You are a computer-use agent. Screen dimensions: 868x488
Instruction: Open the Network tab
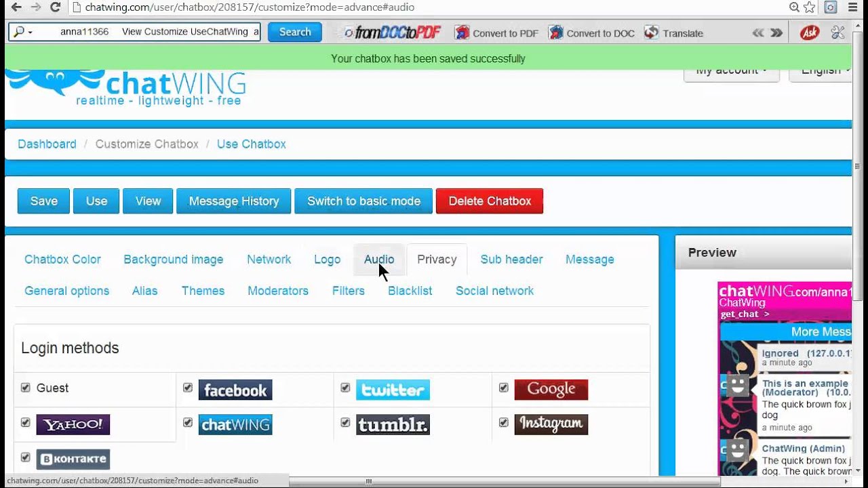pyautogui.click(x=269, y=260)
